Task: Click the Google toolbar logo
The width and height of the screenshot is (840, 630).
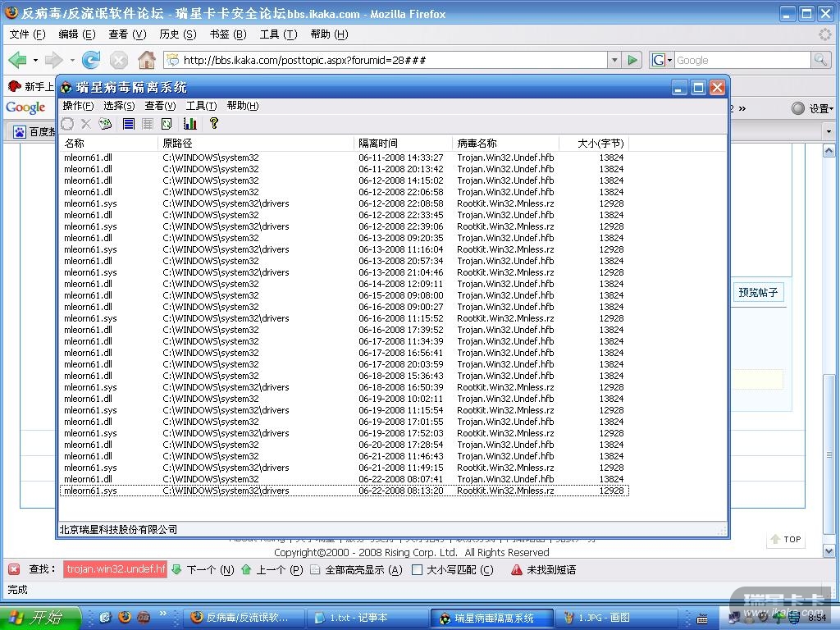Action: pyautogui.click(x=25, y=107)
